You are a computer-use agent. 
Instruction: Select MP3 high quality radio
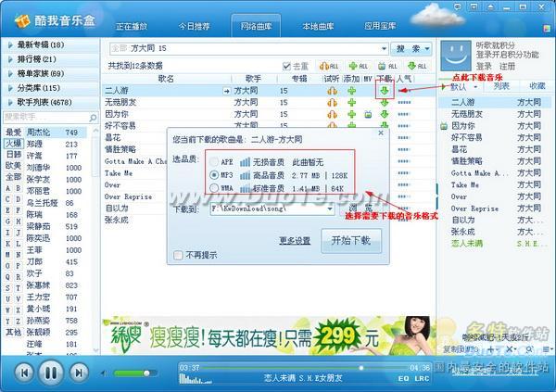214,175
